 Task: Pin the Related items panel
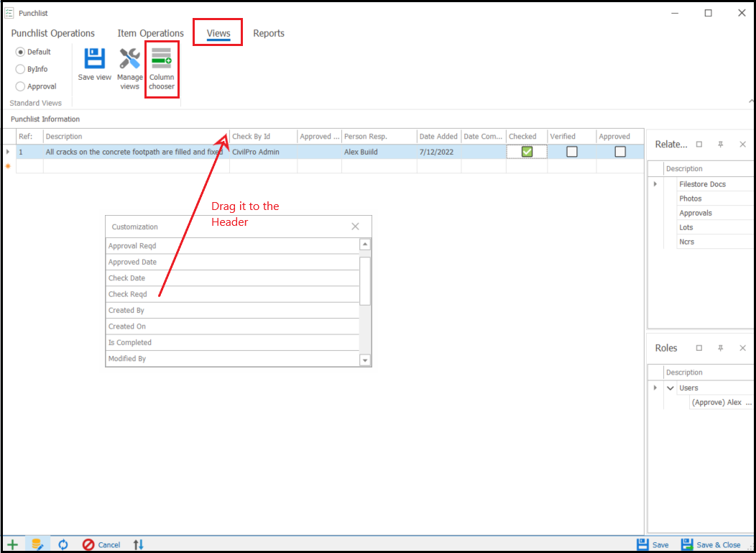(x=721, y=145)
